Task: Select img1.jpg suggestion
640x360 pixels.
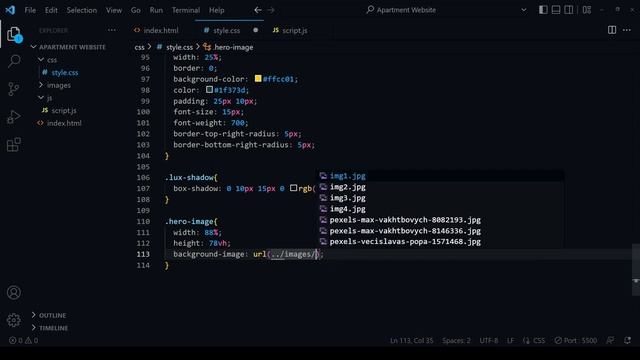Action: (441, 176)
